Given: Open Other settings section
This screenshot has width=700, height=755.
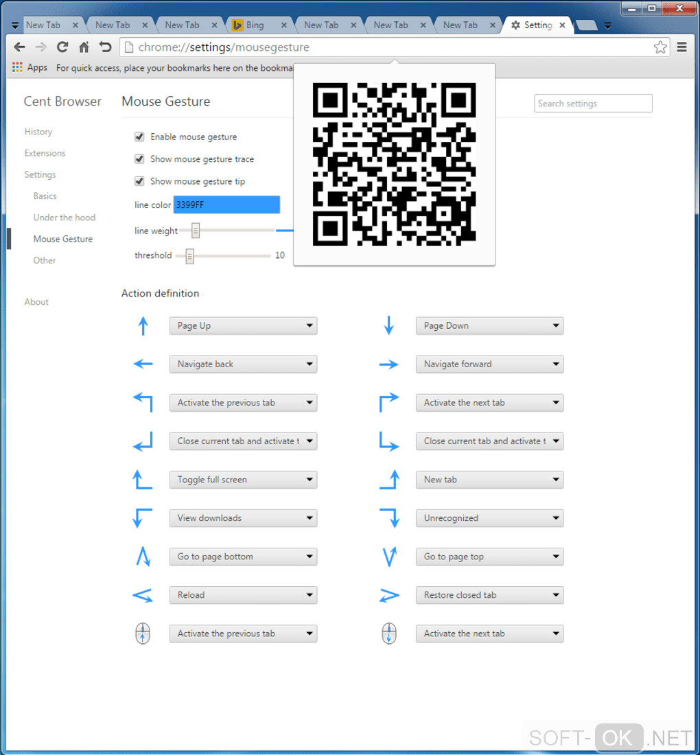Looking at the screenshot, I should point(45,261).
